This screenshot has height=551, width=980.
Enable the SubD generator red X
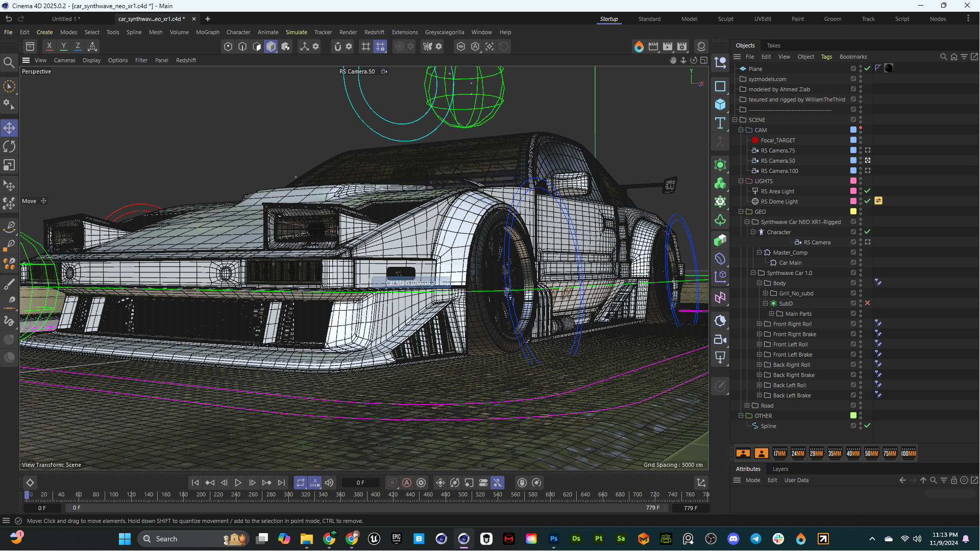[x=867, y=303]
